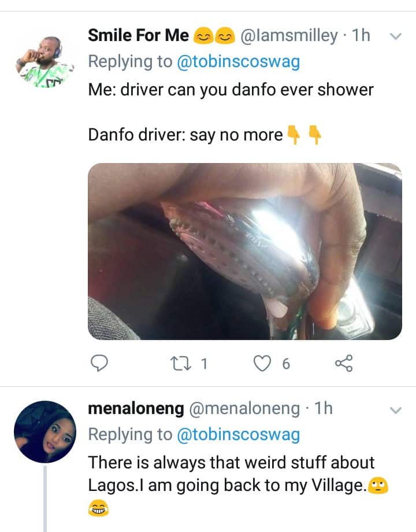Screen dimensions: 416x532
Task: Share the danfo shower tweet
Action: tap(343, 364)
